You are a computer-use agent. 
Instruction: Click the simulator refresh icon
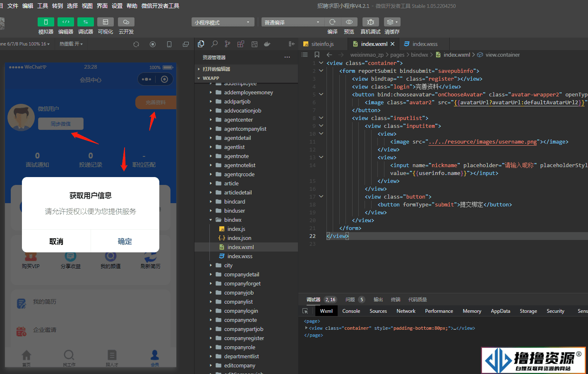(x=136, y=44)
